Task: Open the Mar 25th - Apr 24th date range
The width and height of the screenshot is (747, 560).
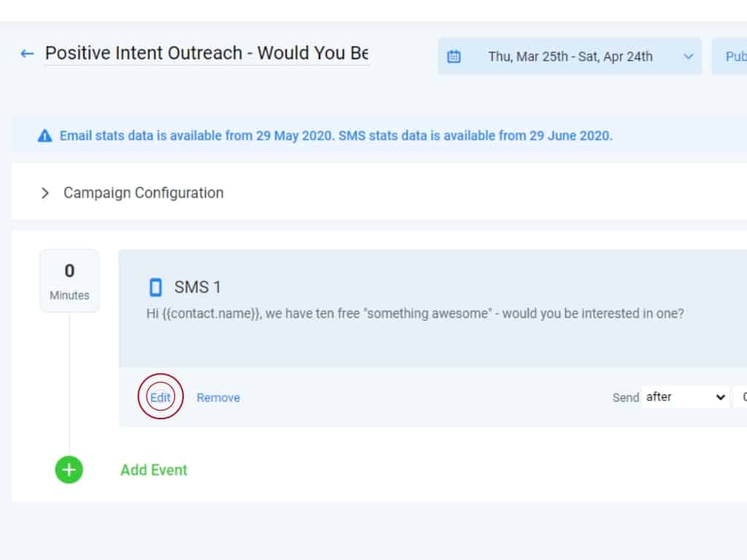Action: [x=570, y=56]
